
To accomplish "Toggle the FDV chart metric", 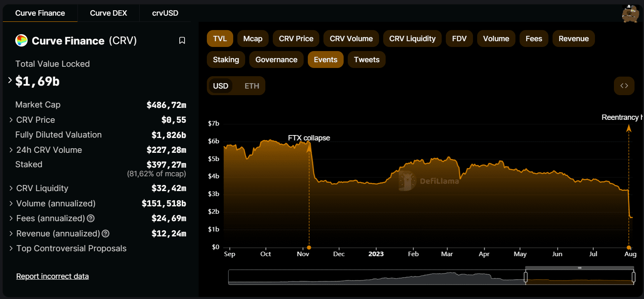I will click(459, 39).
